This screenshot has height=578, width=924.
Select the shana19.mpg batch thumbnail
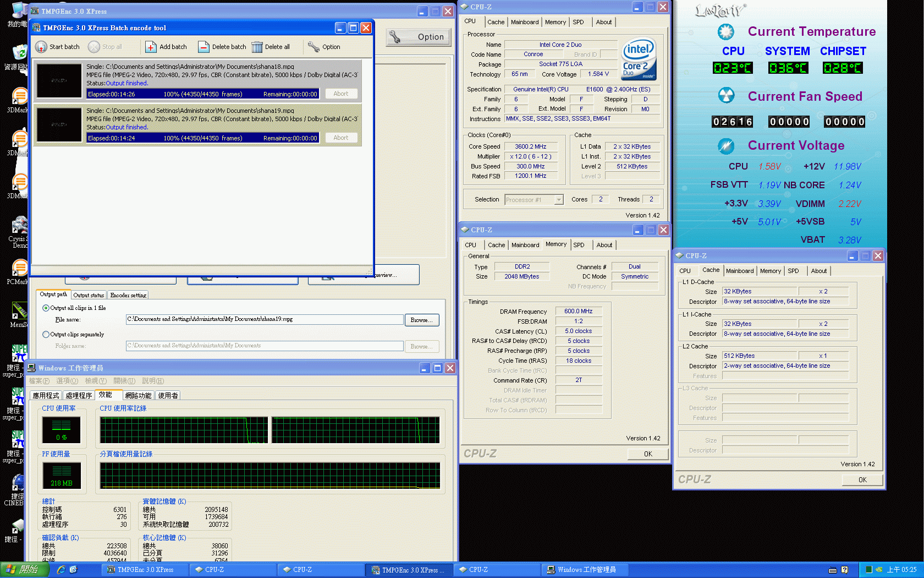(x=59, y=124)
